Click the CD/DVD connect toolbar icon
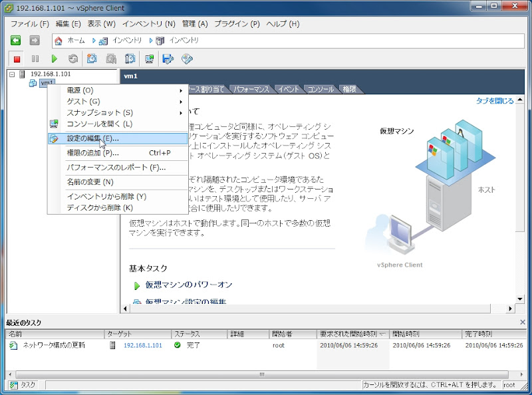The width and height of the screenshot is (532, 395). pos(187,59)
